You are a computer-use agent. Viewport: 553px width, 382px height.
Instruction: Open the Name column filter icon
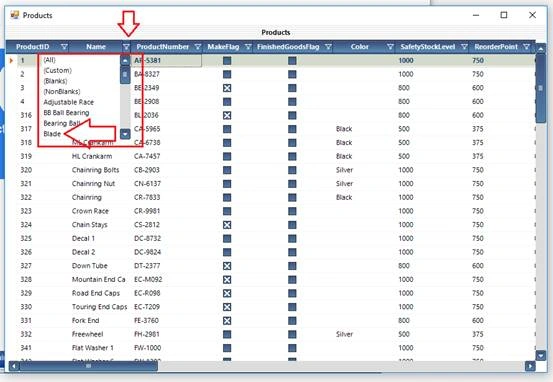pyautogui.click(x=126, y=47)
